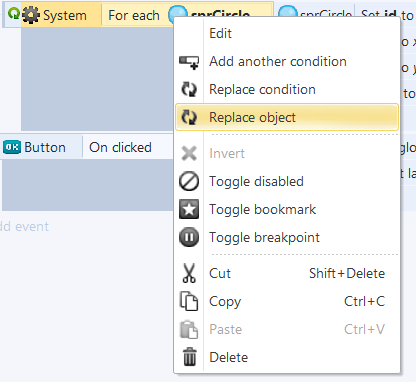Screen dimensions: 416x382
Task: Click the Copy pages icon
Action: point(189,301)
